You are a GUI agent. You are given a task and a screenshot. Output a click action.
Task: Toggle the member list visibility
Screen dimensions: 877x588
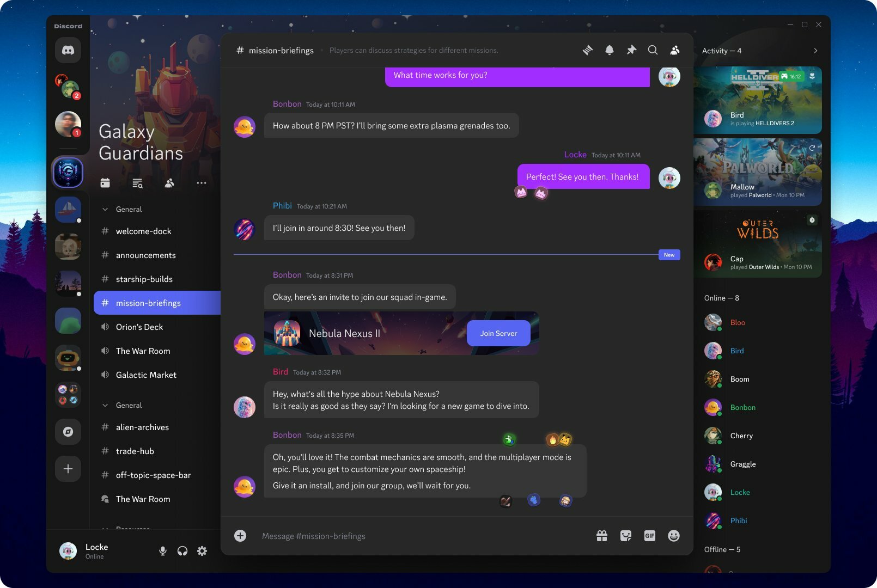click(x=675, y=50)
